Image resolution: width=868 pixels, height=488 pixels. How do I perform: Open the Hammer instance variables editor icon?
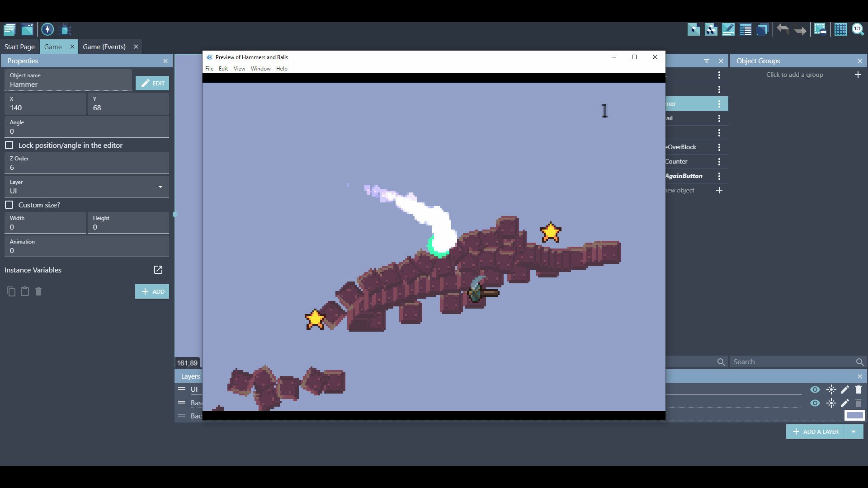tap(158, 270)
